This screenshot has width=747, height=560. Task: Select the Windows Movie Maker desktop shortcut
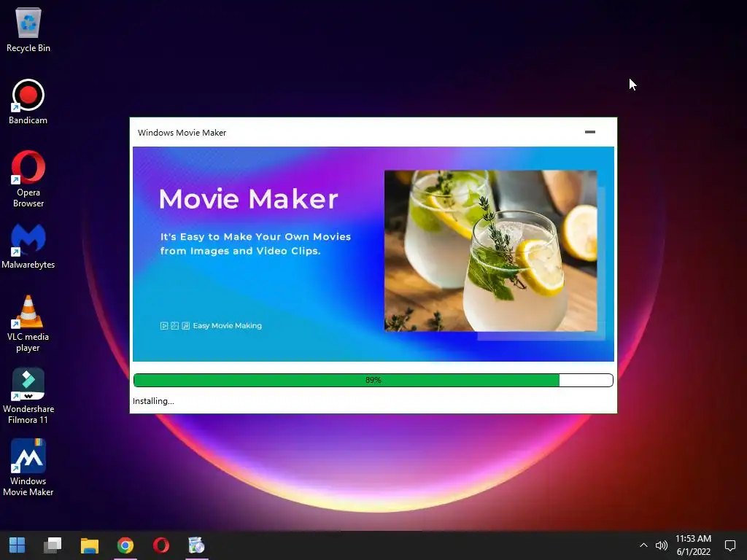28,467
